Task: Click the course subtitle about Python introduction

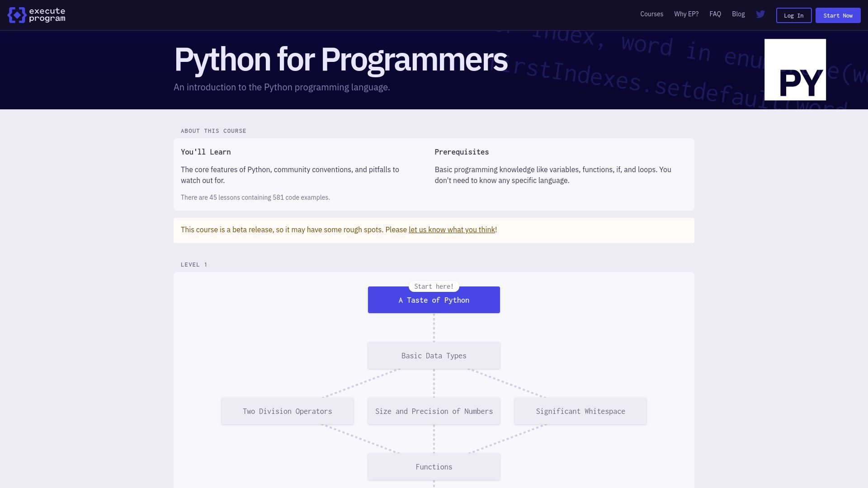Action: pyautogui.click(x=282, y=87)
